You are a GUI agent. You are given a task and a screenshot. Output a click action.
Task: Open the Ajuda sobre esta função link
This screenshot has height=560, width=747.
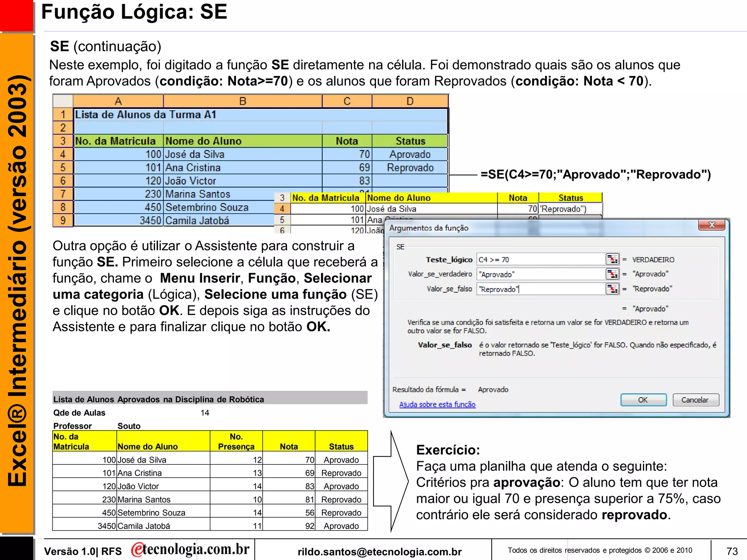tap(437, 404)
